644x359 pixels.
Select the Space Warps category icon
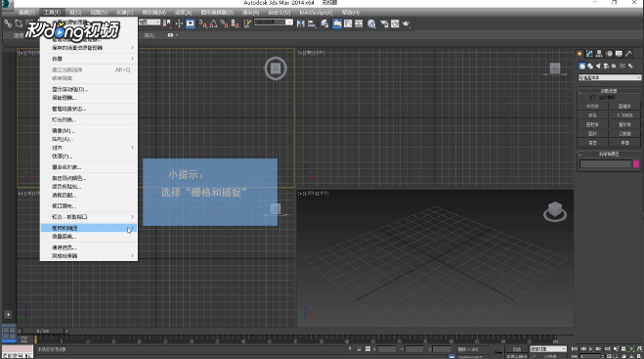[623, 66]
